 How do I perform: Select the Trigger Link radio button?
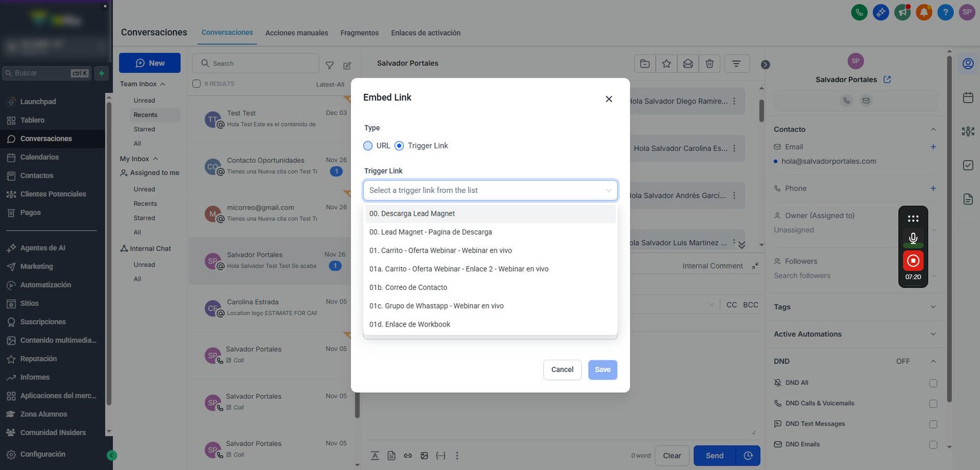(399, 145)
